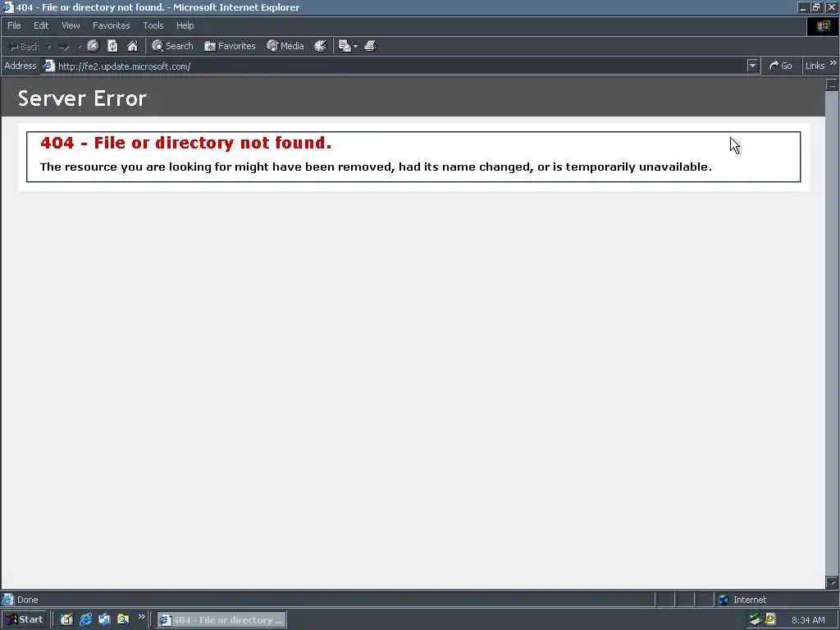
Task: Click the 404 File or directory not found heading
Action: [186, 143]
